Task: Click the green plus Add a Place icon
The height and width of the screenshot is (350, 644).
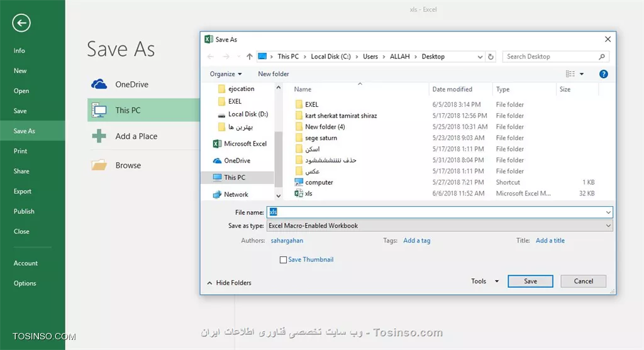Action: 99,136
